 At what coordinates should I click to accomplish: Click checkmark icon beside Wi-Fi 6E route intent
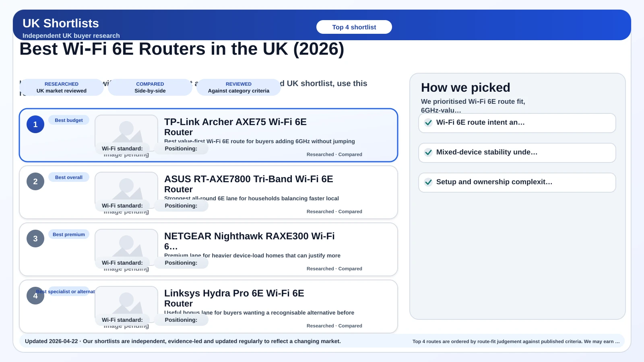click(429, 123)
